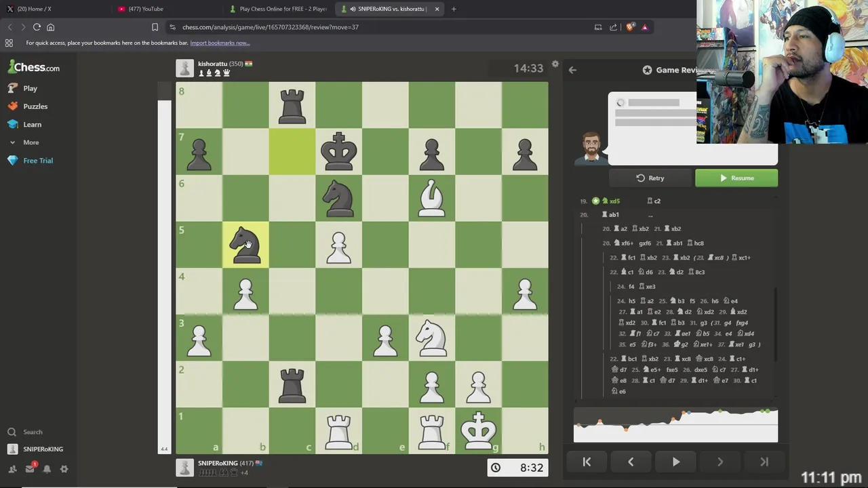
Task: Click the Chess.com logo
Action: pos(34,67)
